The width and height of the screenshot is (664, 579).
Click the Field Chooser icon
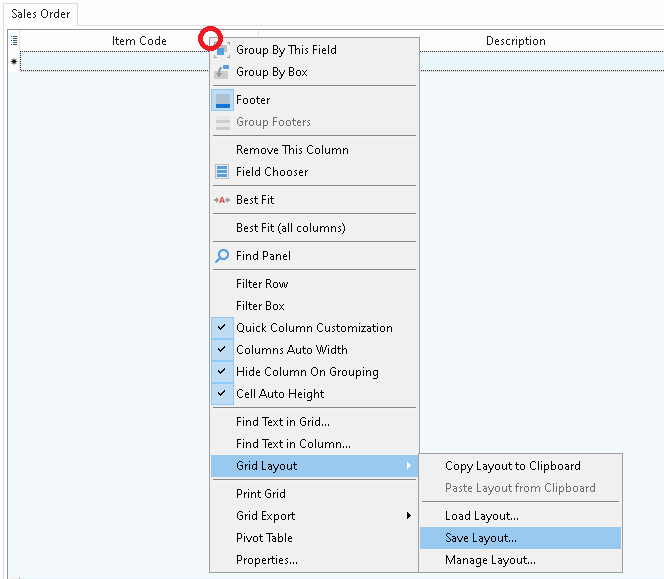(x=222, y=172)
